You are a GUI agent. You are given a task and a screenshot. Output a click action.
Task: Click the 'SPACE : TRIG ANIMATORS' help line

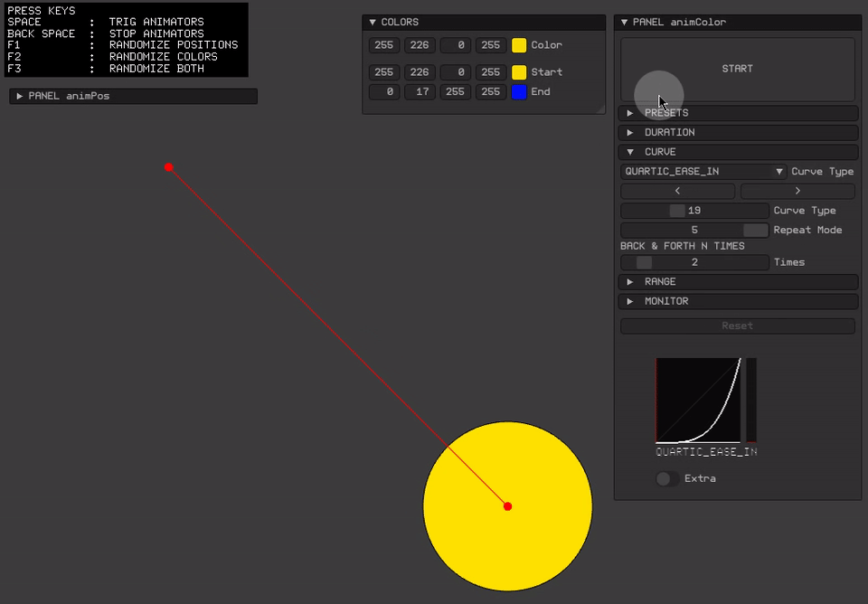105,22
